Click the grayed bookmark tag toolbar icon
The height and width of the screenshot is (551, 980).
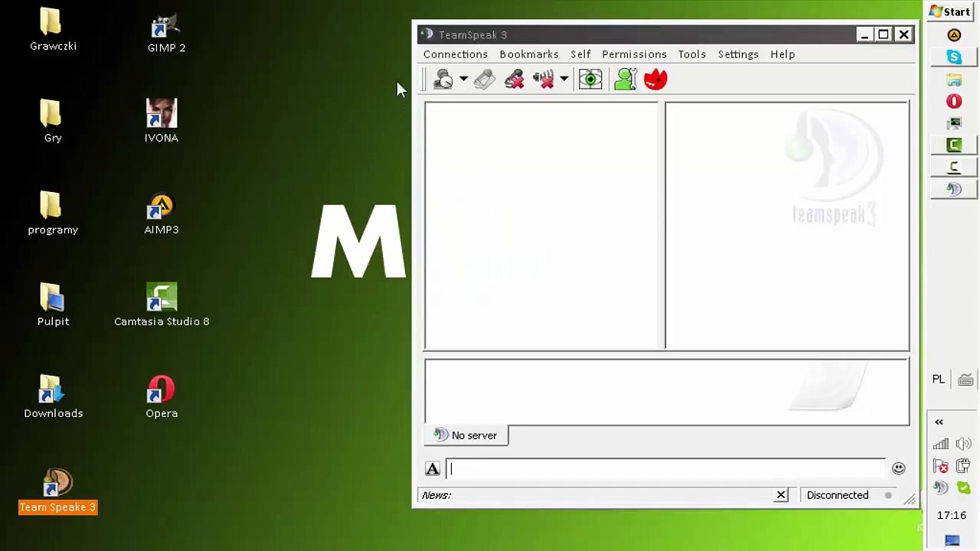click(x=485, y=80)
